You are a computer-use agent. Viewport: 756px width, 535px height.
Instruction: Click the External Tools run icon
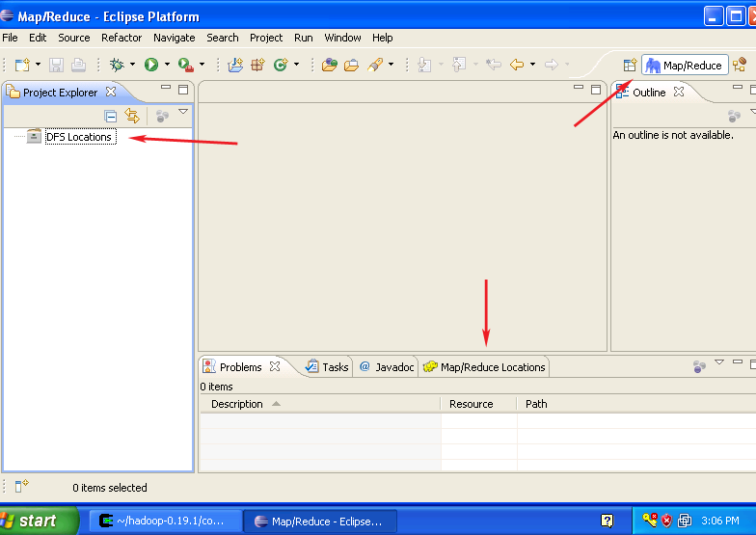point(185,65)
